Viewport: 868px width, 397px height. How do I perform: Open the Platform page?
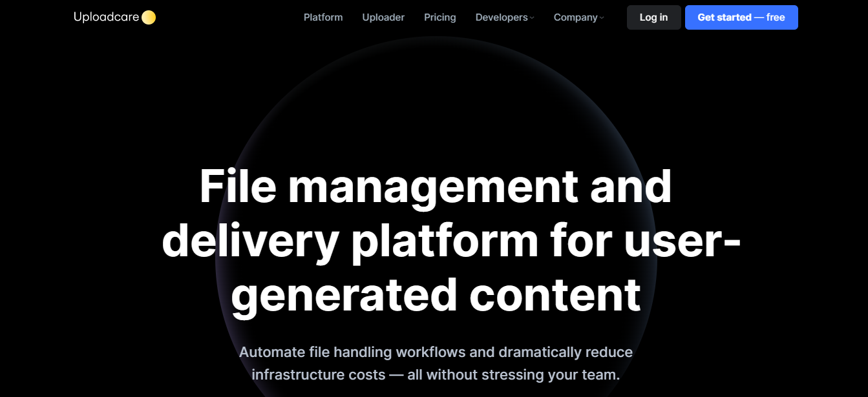323,17
